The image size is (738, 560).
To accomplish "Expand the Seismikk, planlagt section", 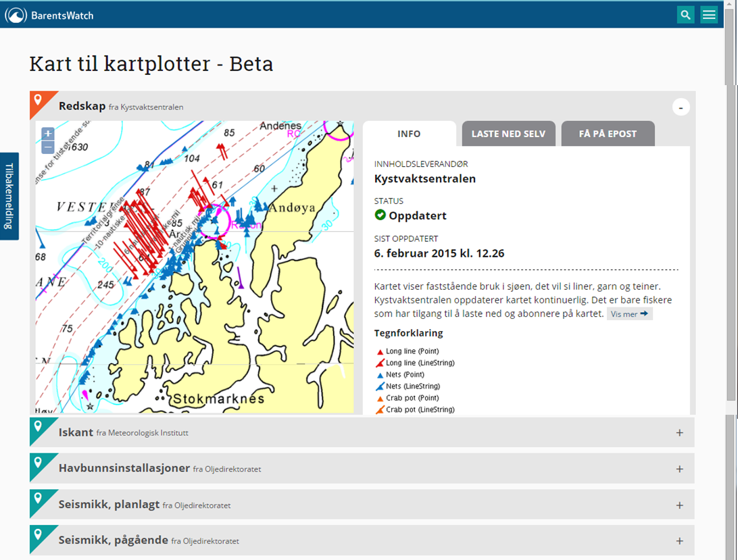I will click(679, 505).
